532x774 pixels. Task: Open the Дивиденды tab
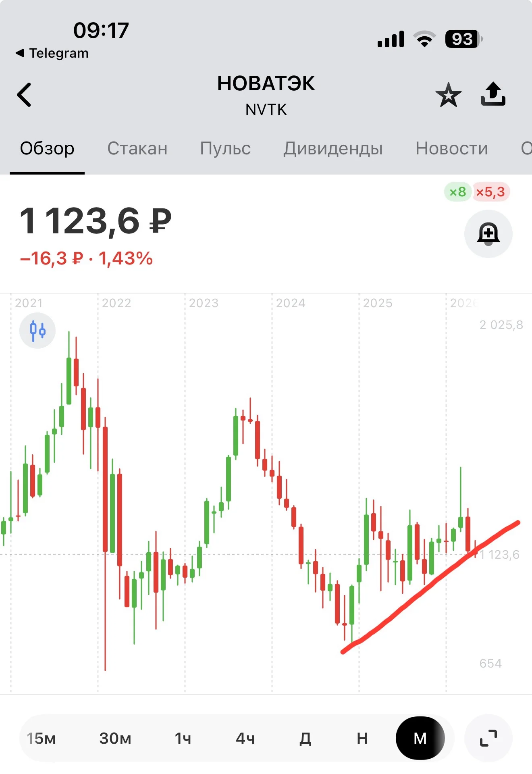click(x=333, y=148)
